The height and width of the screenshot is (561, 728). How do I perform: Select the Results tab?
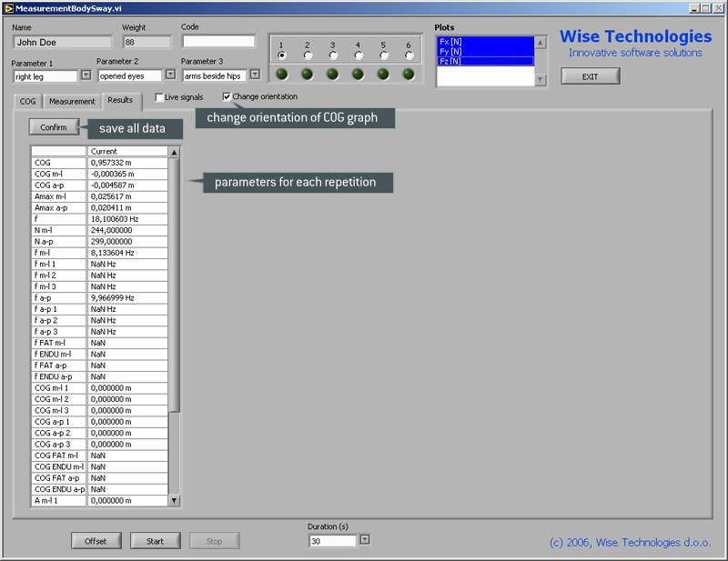tap(120, 100)
